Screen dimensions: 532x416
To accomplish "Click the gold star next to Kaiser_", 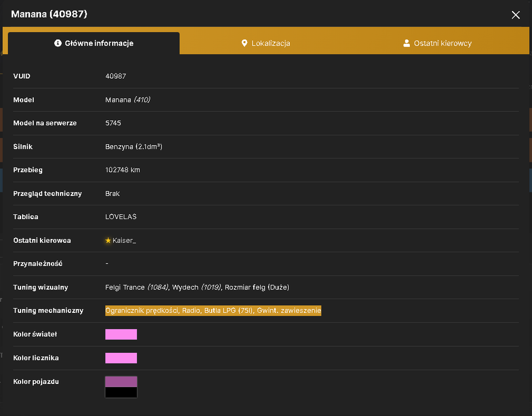I will [108, 240].
